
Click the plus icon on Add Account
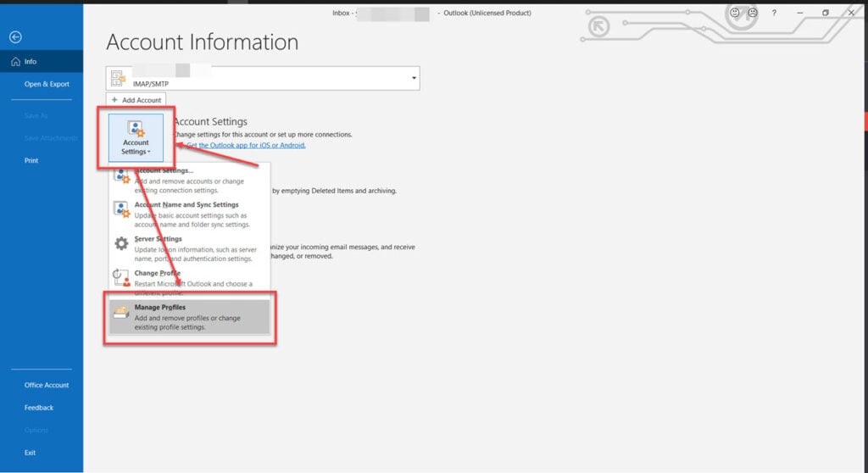point(114,100)
